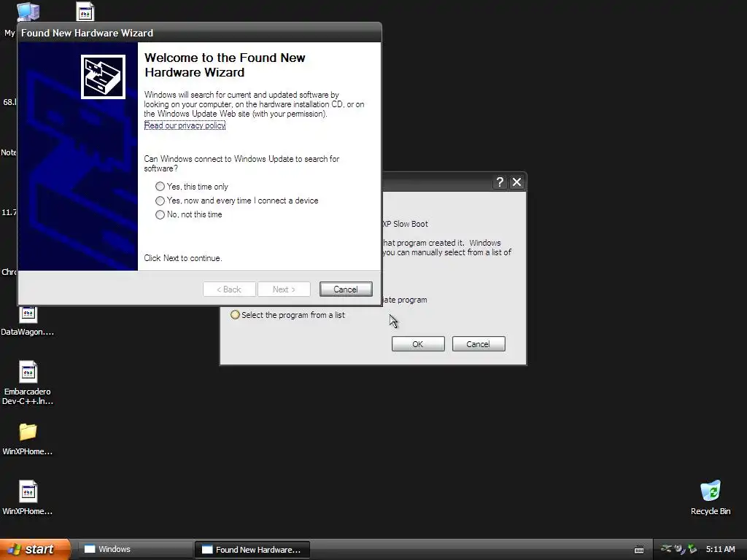Switch to Found New Hardware taskbar item
The height and width of the screenshot is (560, 747).
click(252, 549)
